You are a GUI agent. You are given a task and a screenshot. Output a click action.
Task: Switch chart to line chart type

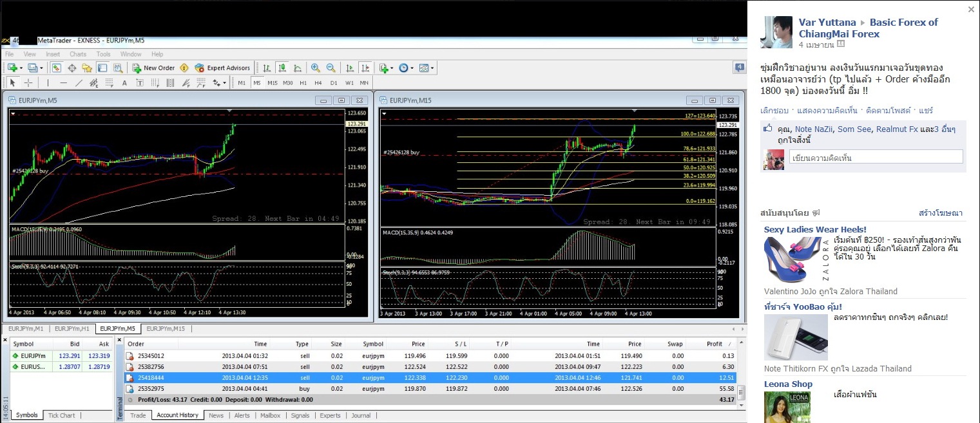click(x=298, y=68)
